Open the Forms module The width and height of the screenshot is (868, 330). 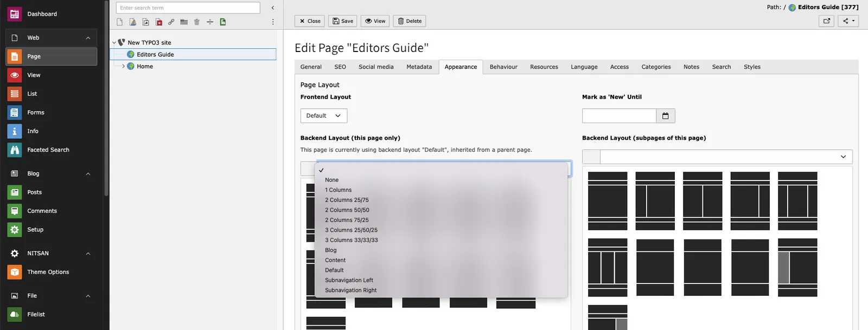(x=52, y=113)
